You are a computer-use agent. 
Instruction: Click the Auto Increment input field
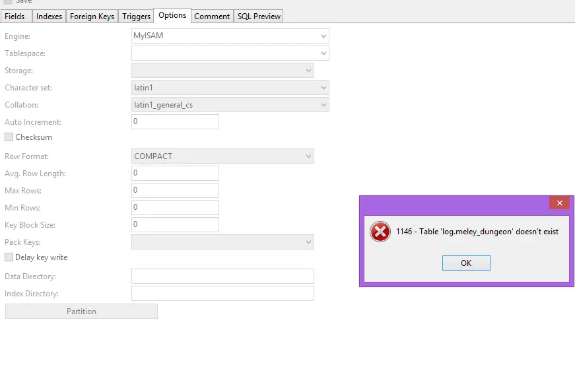175,122
